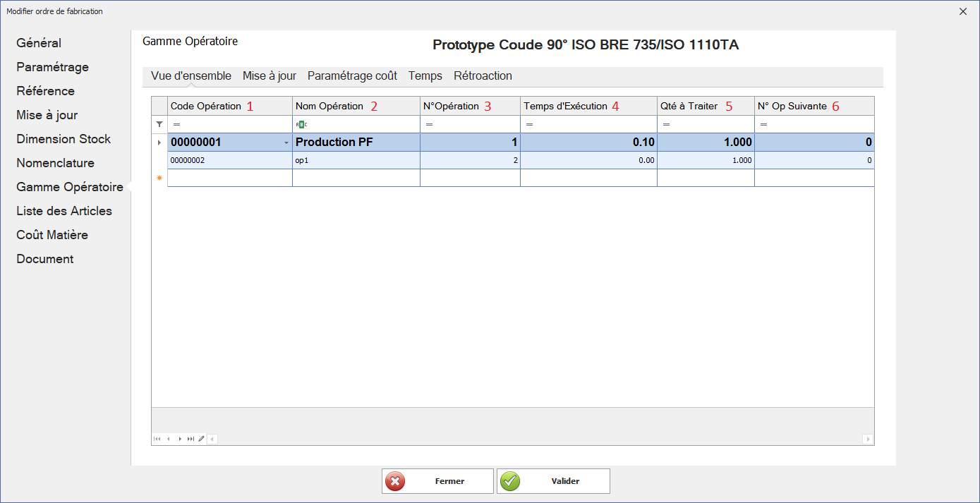Click the filter funnel icon in grid
This screenshot has height=503, width=980.
159,124
